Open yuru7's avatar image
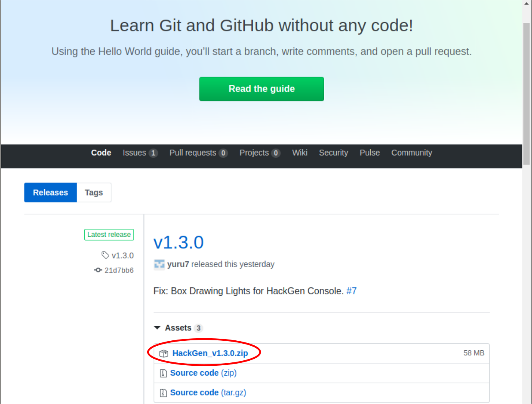This screenshot has height=404, width=532. point(159,264)
